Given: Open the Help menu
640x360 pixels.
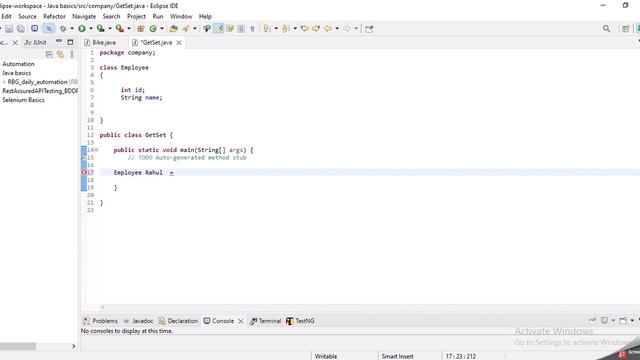Looking at the screenshot, I should 205,16.
